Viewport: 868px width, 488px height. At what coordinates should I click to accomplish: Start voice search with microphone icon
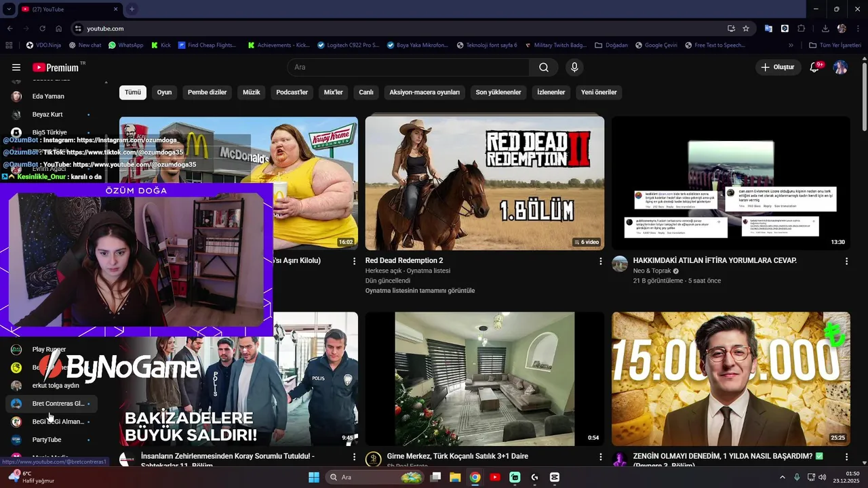(574, 67)
